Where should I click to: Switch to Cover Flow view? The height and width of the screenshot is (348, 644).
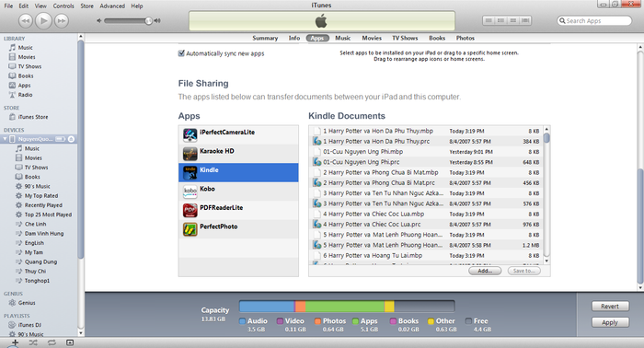pyautogui.click(x=525, y=20)
